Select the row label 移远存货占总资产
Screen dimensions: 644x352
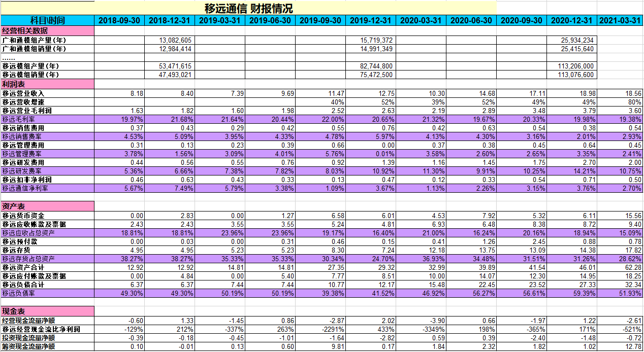47,259
